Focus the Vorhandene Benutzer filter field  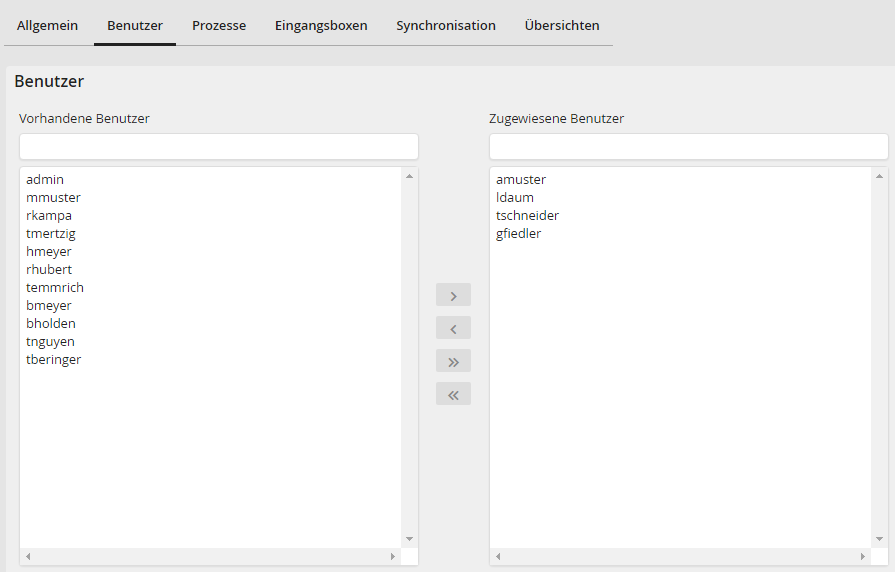[218, 146]
